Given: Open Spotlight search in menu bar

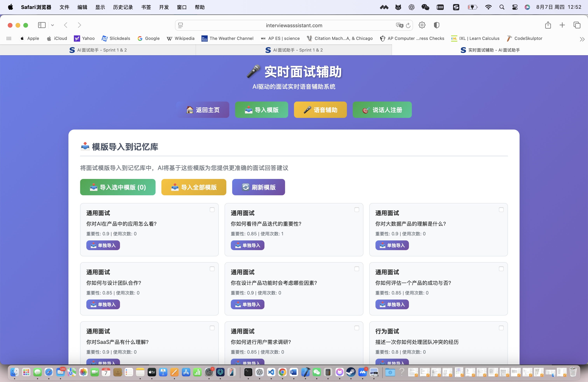Looking at the screenshot, I should (501, 7).
